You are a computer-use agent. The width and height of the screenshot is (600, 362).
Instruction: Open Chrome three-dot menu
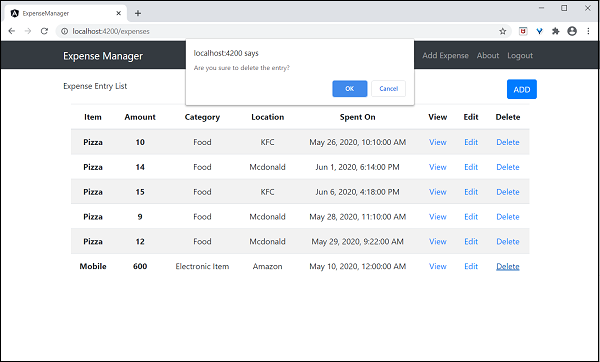[x=589, y=31]
